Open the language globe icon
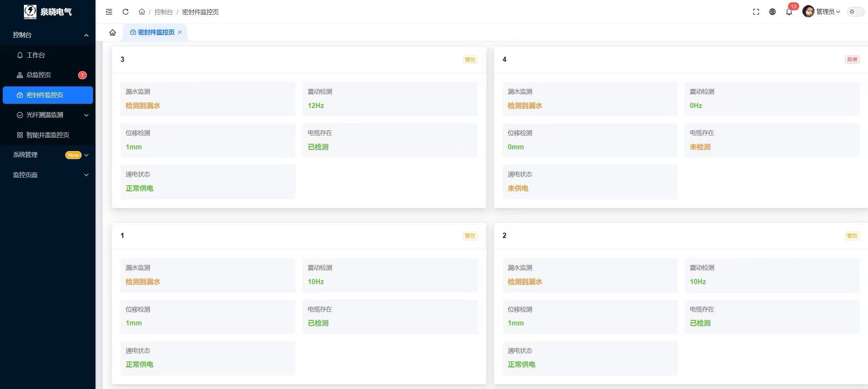This screenshot has width=868, height=389. [x=772, y=12]
